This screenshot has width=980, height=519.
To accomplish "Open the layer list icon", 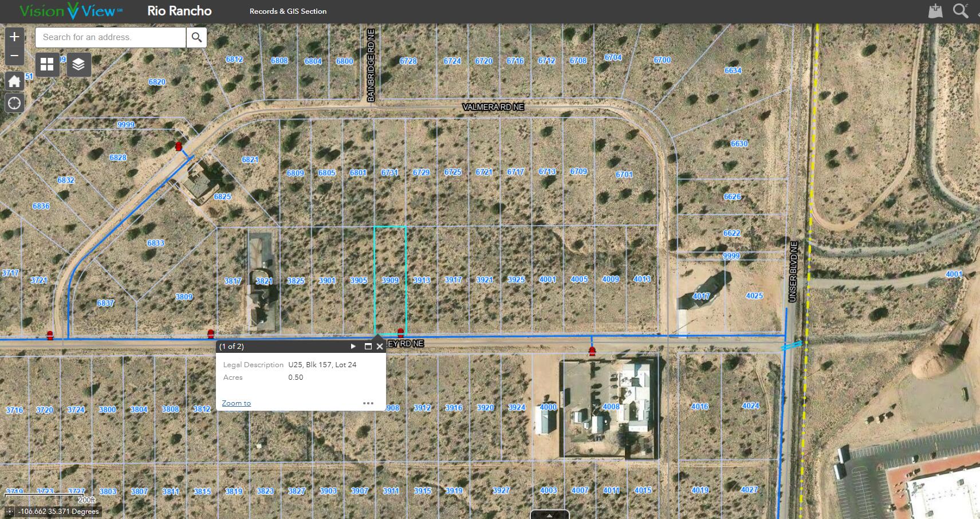I will (x=78, y=64).
